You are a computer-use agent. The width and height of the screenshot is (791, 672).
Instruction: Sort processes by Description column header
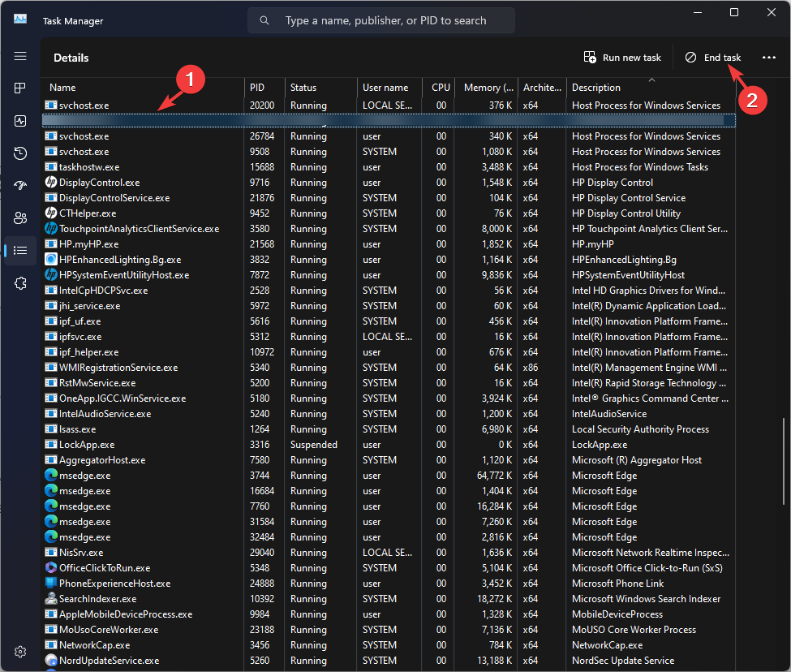pos(596,88)
